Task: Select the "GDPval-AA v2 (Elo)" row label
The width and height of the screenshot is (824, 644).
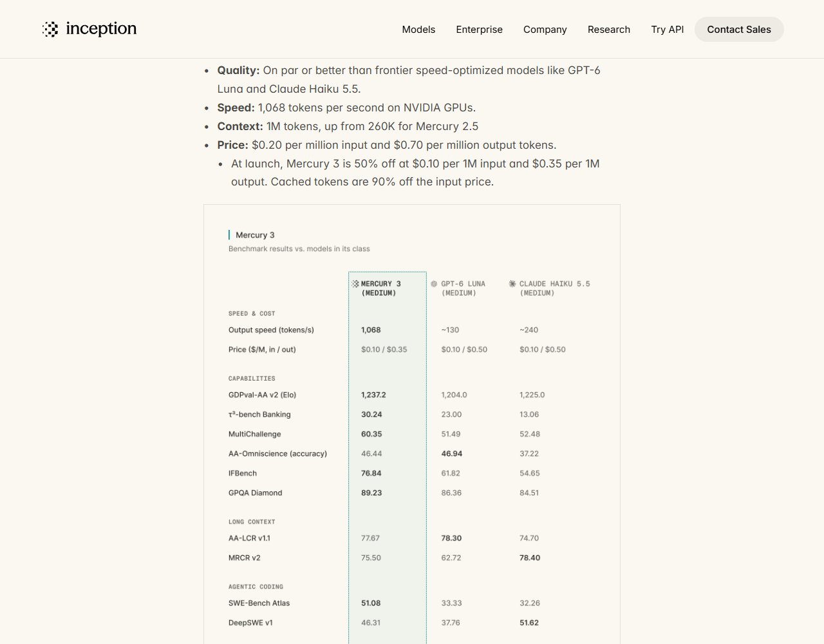Action: coord(262,395)
